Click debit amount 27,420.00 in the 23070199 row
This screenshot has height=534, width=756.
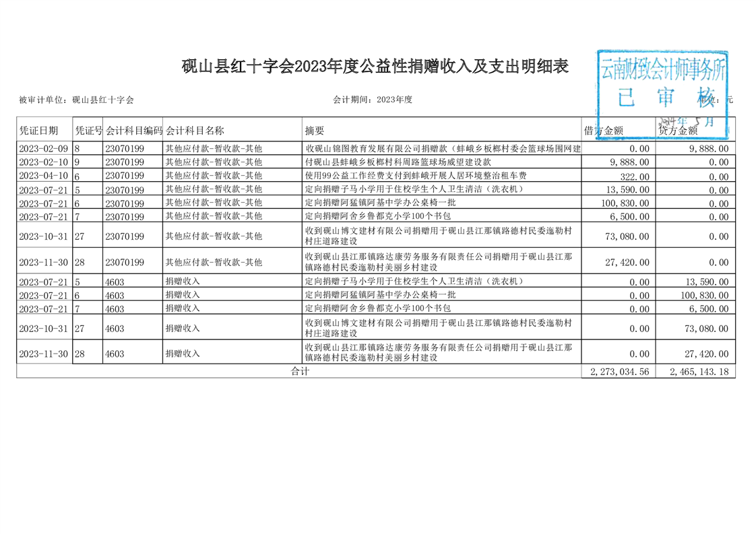[x=628, y=263]
